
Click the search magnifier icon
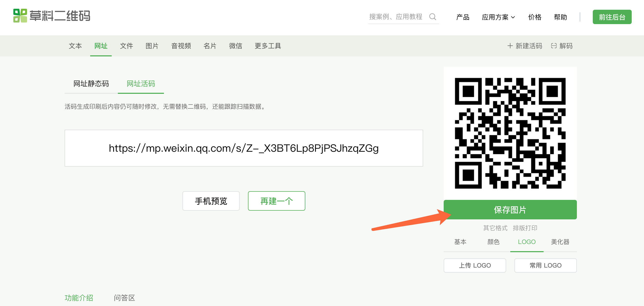(433, 17)
